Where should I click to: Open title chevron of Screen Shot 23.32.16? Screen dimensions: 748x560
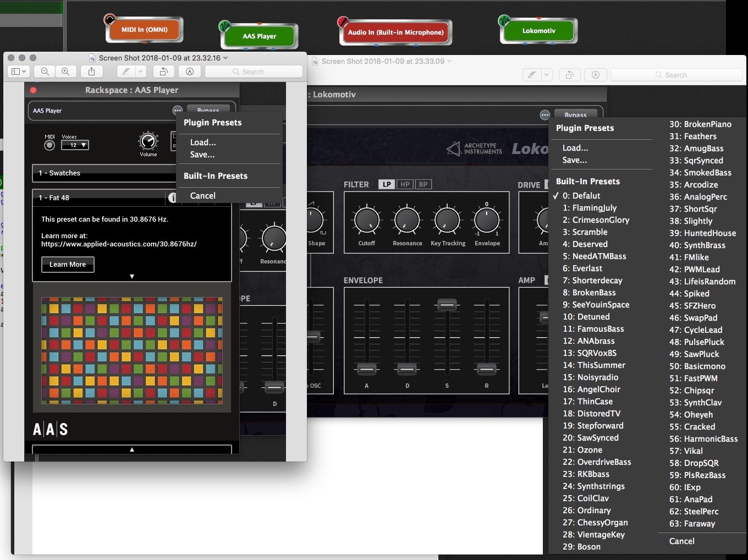pyautogui.click(x=226, y=58)
